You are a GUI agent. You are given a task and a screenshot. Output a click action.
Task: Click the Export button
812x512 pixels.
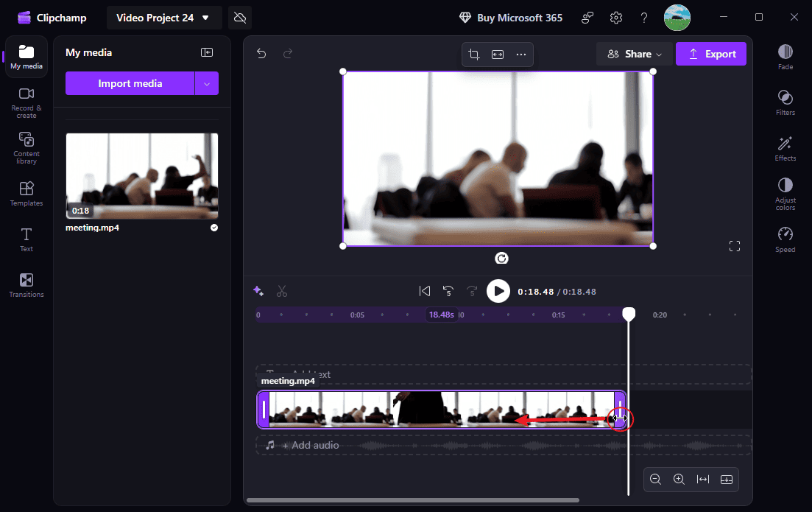(x=711, y=54)
